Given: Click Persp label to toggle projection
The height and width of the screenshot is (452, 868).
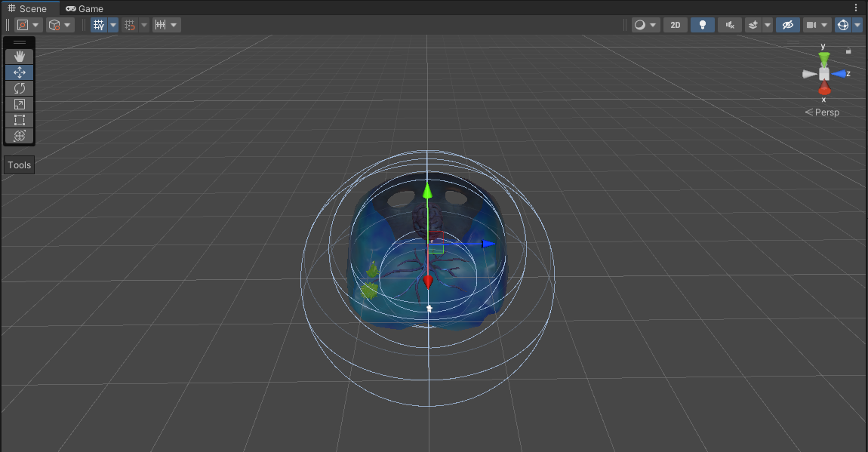Looking at the screenshot, I should (823, 112).
